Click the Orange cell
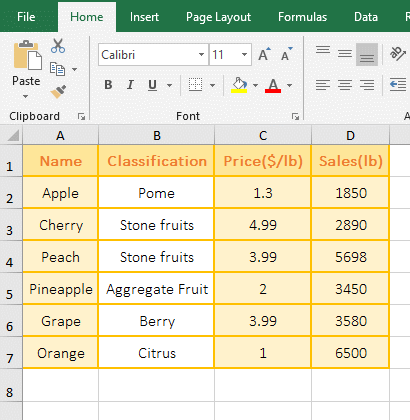 [x=60, y=353]
